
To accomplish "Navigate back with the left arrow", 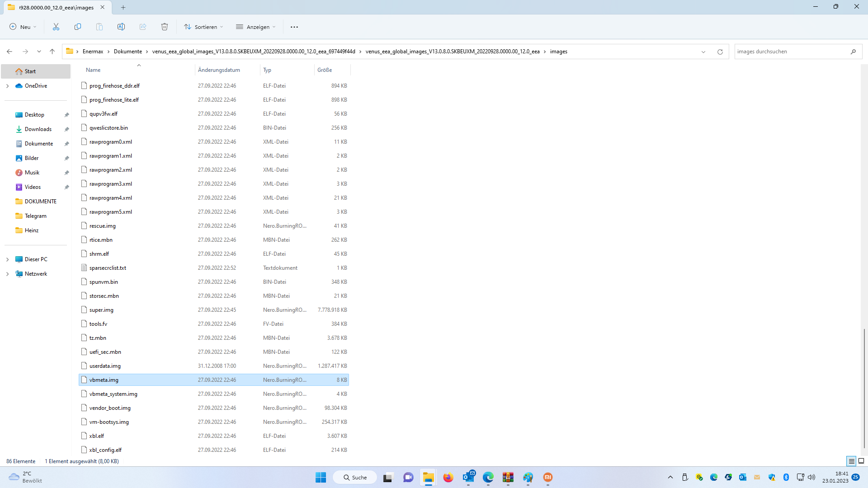I will point(9,52).
